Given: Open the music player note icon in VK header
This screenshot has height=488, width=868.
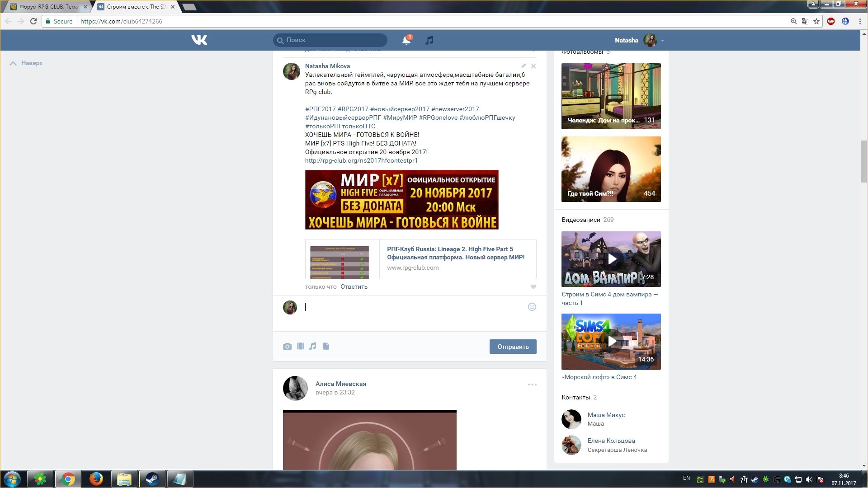Looking at the screenshot, I should click(429, 40).
